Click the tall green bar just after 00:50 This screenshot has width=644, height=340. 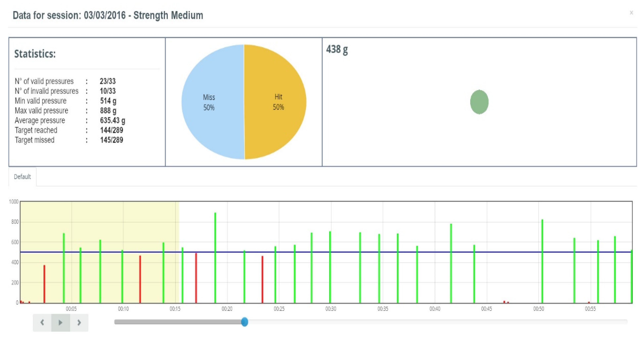542,260
